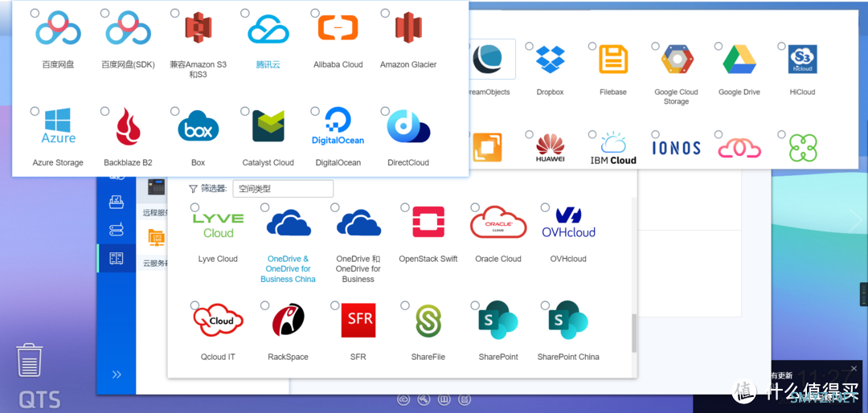The height and width of the screenshot is (413, 868).
Task: Select the Backblaze B2 flame logo
Action: click(x=128, y=127)
